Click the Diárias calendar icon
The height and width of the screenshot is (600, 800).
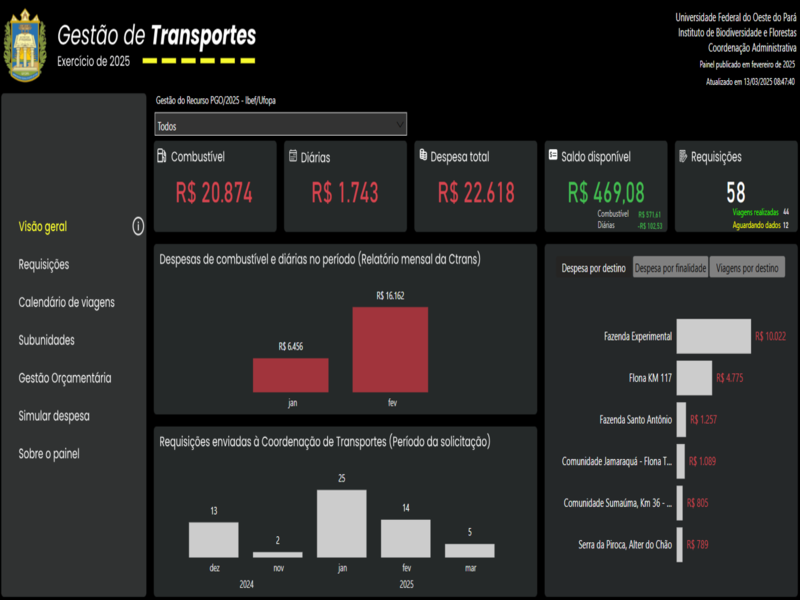point(293,157)
